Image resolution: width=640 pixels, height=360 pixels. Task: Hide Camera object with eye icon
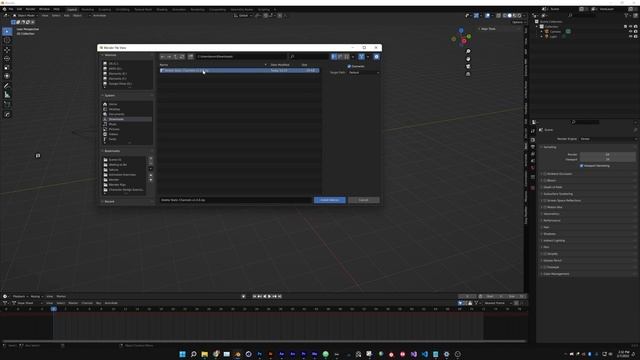630,31
